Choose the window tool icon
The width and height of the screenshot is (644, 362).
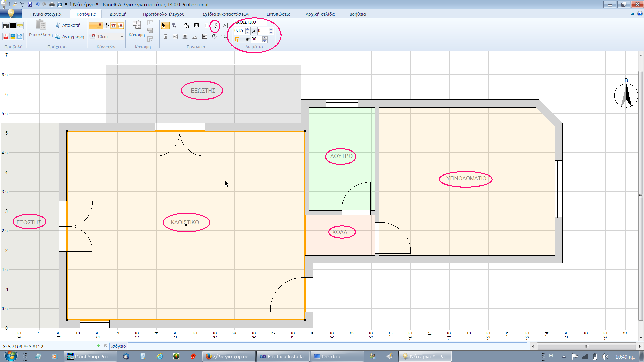point(196,25)
